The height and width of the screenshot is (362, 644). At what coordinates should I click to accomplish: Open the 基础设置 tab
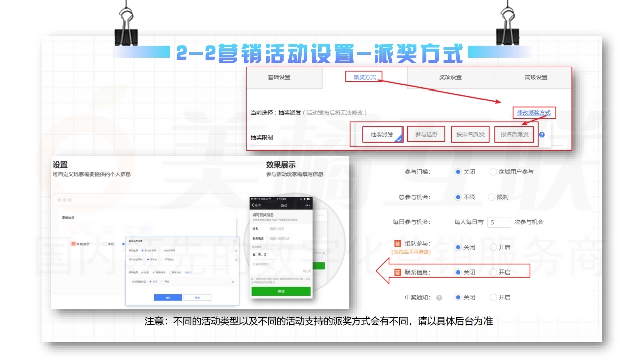point(279,77)
